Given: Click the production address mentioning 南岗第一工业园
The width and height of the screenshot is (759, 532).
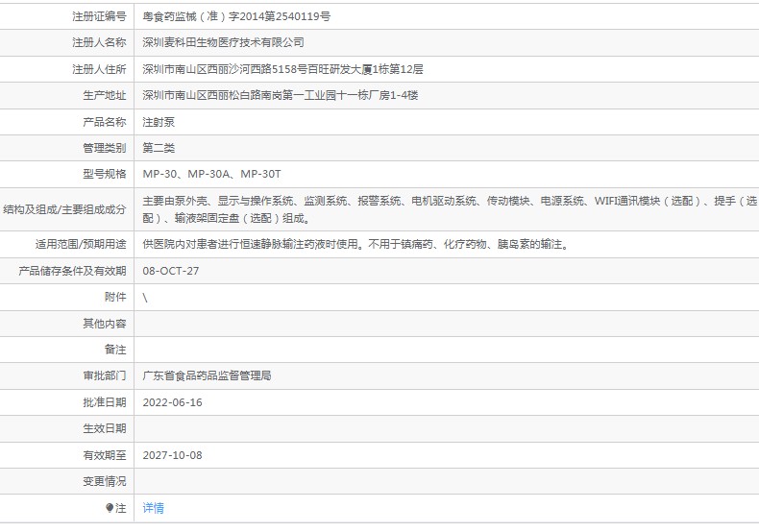Looking at the screenshot, I should (x=281, y=95).
